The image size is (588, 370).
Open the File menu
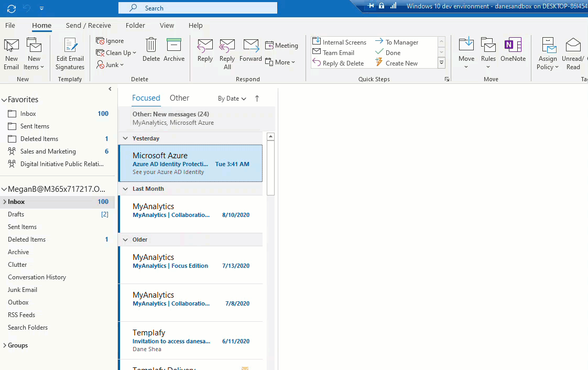point(10,26)
